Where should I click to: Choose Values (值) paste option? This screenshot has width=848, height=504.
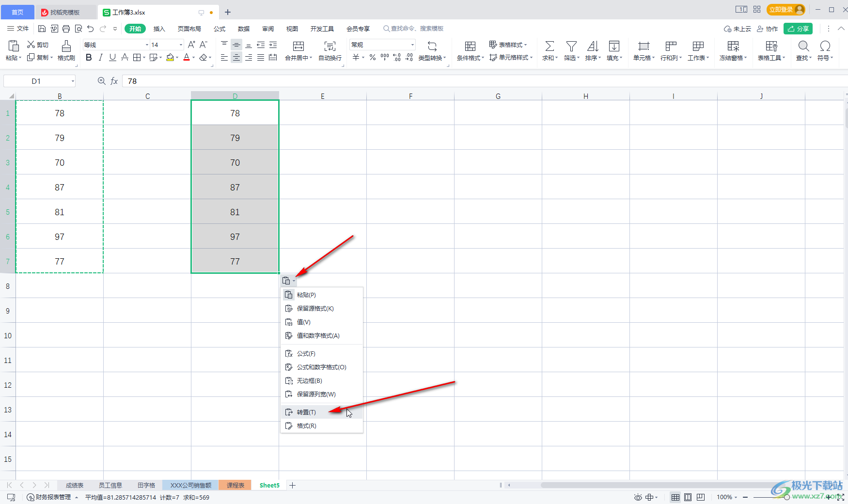322,322
